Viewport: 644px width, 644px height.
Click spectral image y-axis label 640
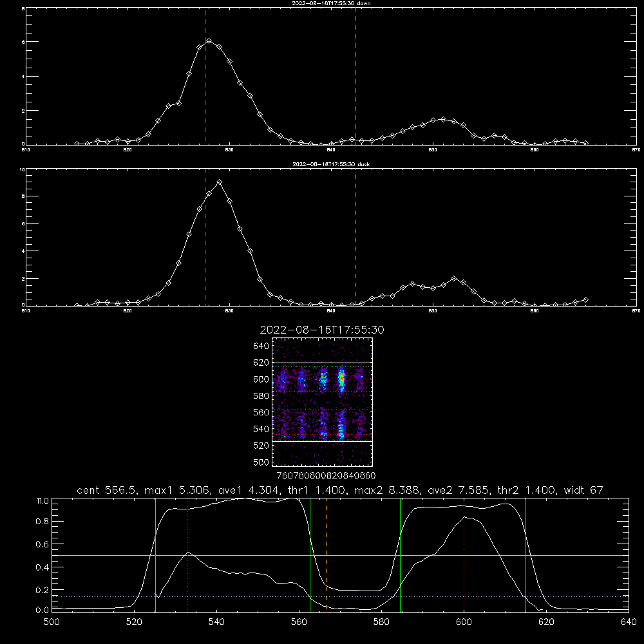coord(261,346)
